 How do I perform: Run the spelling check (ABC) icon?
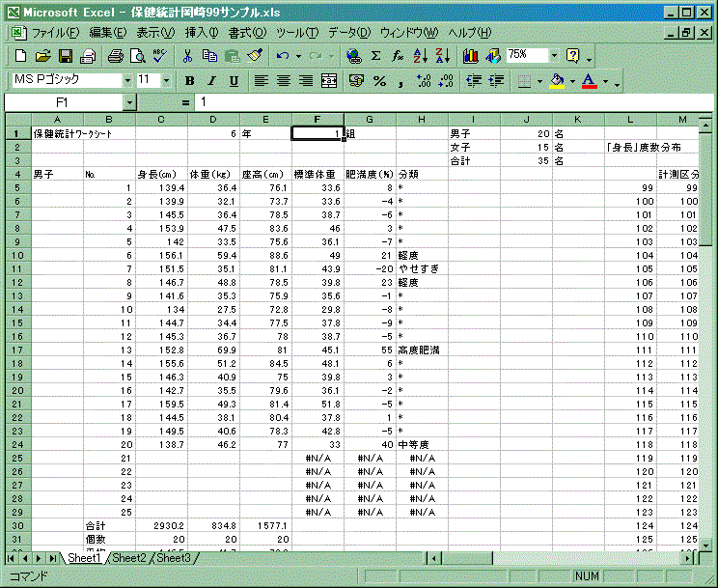pyautogui.click(x=160, y=56)
